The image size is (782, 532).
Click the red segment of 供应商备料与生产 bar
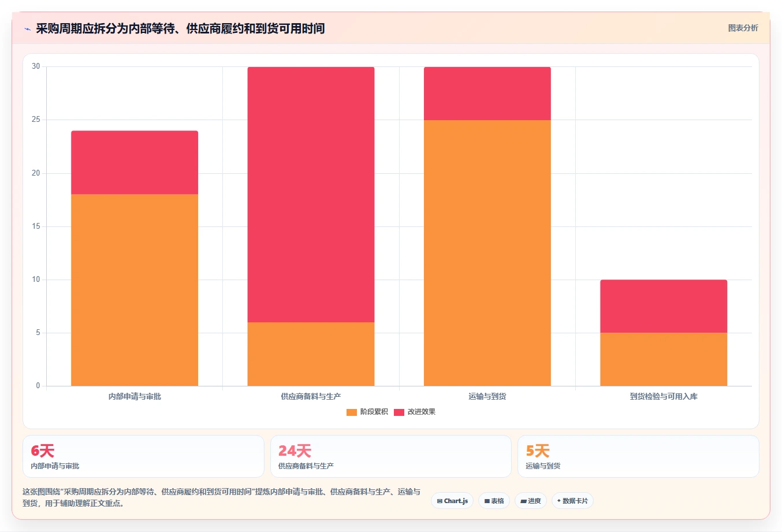point(311,195)
